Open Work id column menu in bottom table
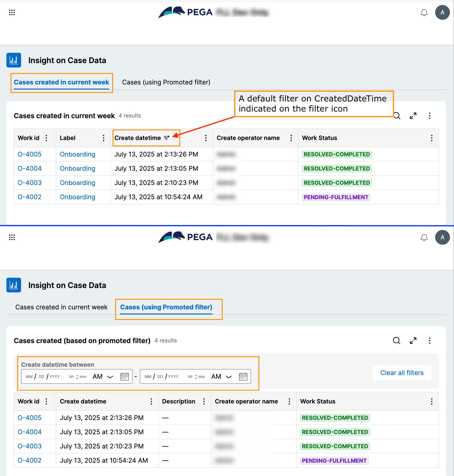The width and height of the screenshot is (454, 476). pyautogui.click(x=46, y=401)
